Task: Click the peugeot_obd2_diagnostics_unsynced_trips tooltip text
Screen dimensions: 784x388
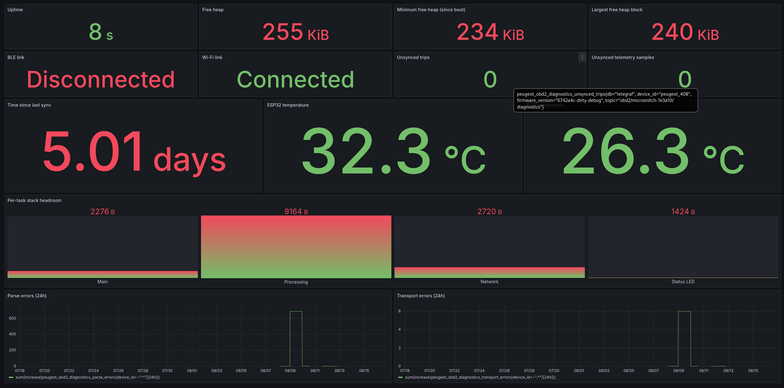Action: click(x=605, y=100)
